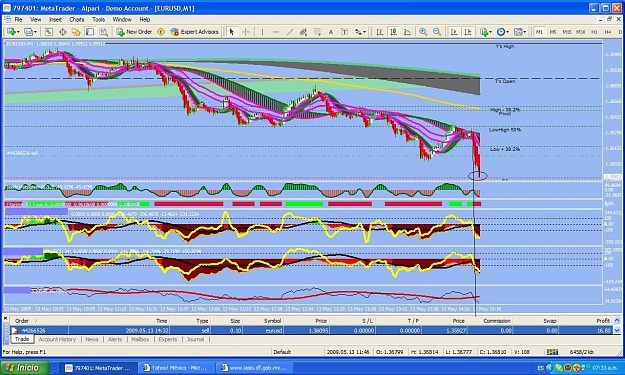Toggle the Data Window crosshair-circle icon
The image size is (625, 375).
click(x=63, y=32)
